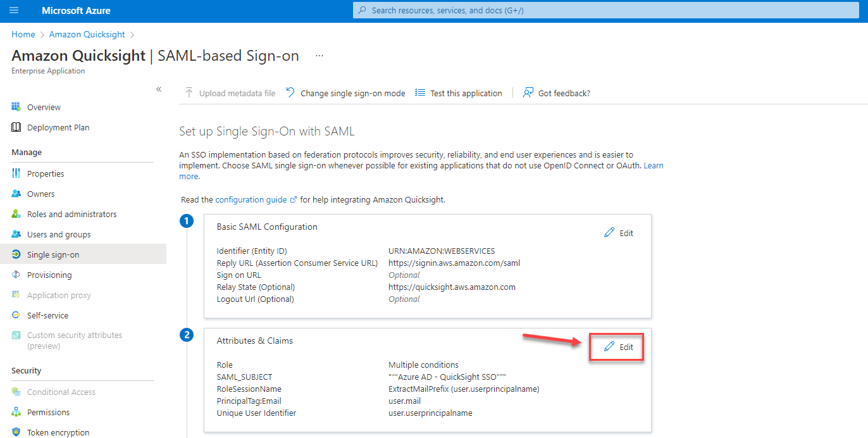Screen dimensions: 868x438
Task: Click the Application proxy icon
Action: click(16, 295)
